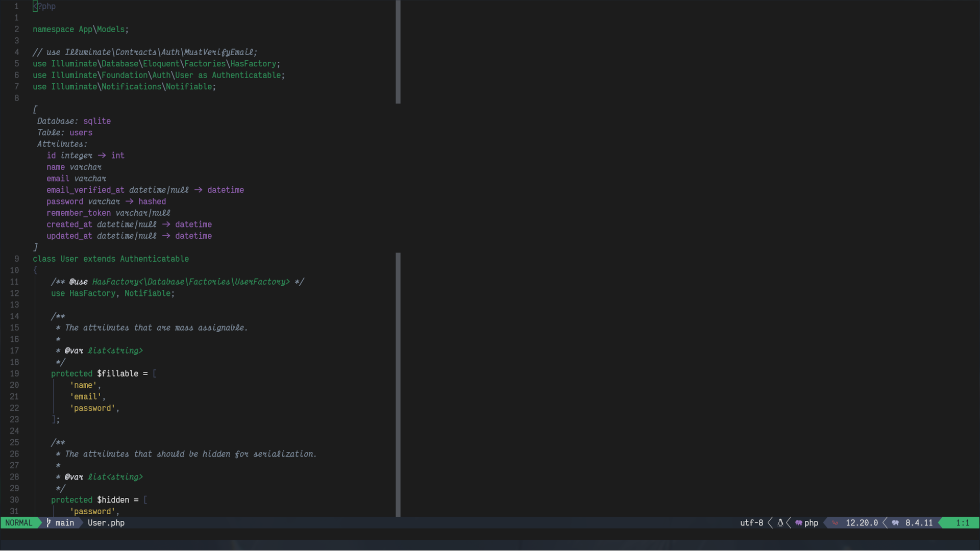
Task: Click line number 9 in gutter
Action: (x=17, y=259)
